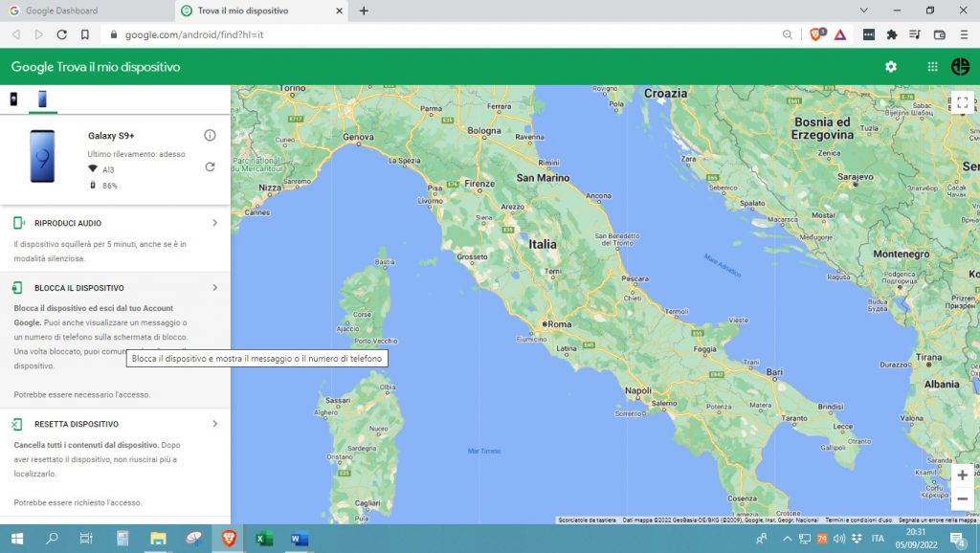
Task: Click the Riproduci Audio speaker icon
Action: [19, 222]
